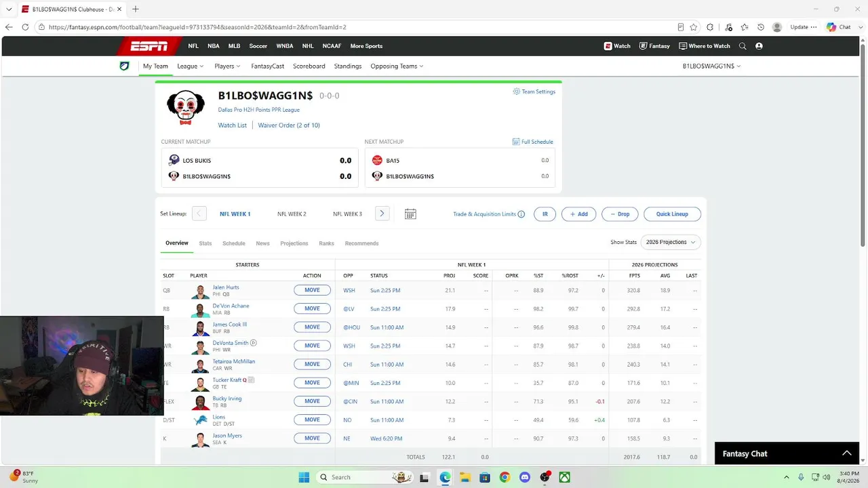Click the info icon next to Trade & Acquisition Limits
Screen dimensions: 868x488
(521, 214)
